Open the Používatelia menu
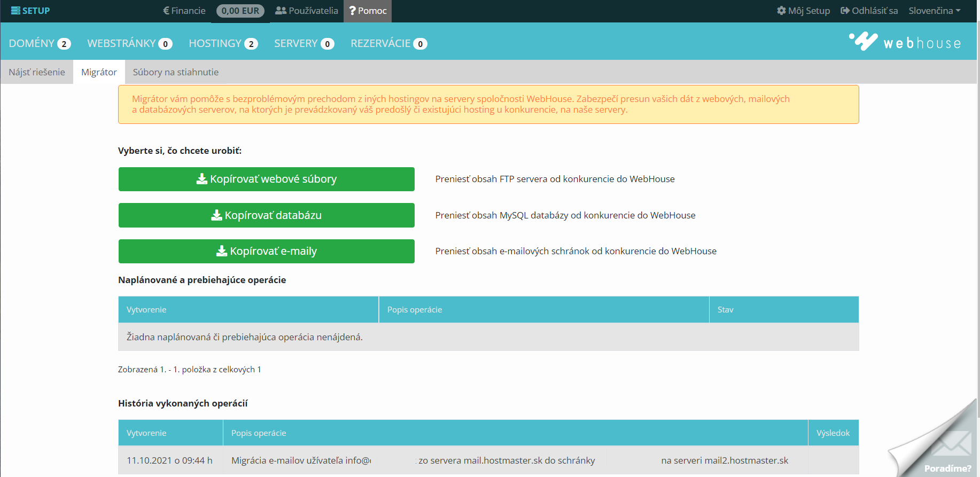The image size is (980, 477). pyautogui.click(x=307, y=11)
